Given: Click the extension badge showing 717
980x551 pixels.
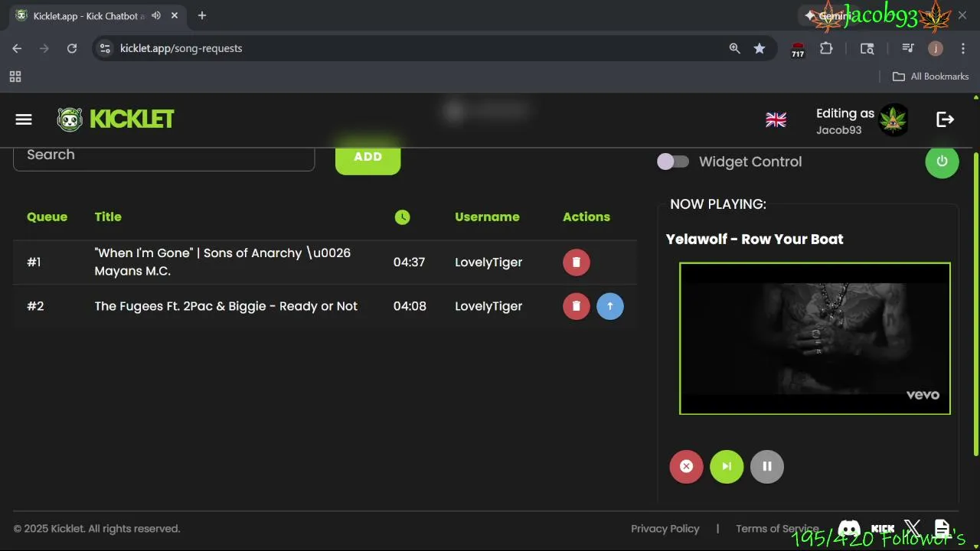Looking at the screenshot, I should click(798, 49).
